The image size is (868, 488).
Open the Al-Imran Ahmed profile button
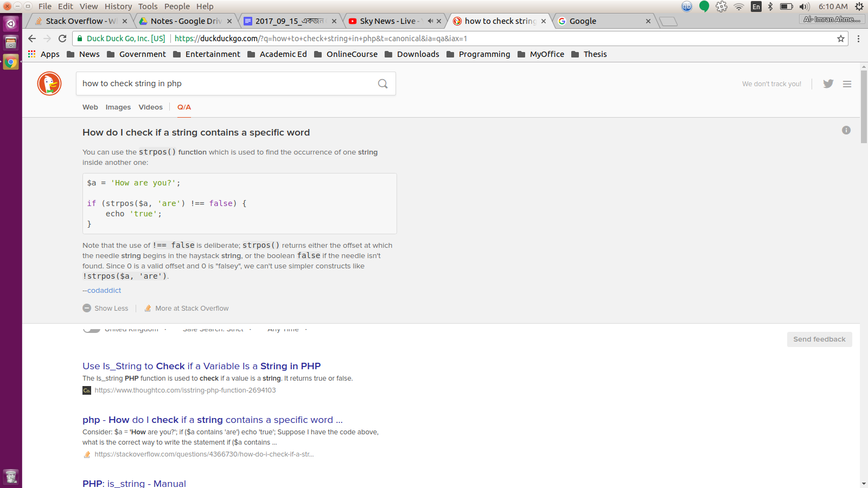(x=831, y=20)
